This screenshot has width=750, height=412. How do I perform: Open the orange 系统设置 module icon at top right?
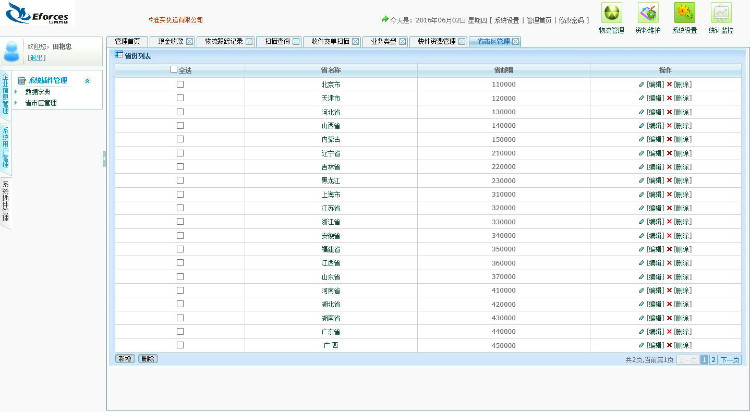pos(685,13)
